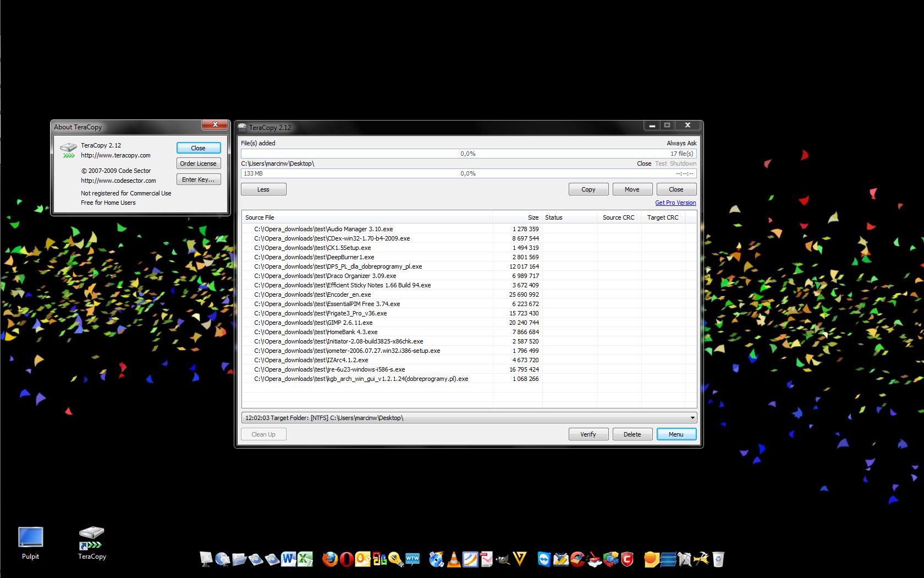Click the Verify button
This screenshot has height=578, width=924.
[588, 434]
